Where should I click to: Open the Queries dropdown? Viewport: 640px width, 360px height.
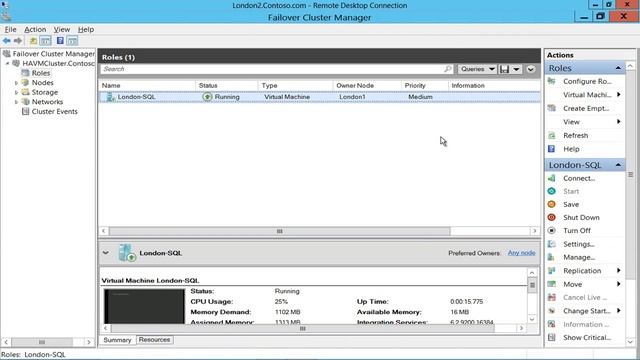(x=477, y=69)
